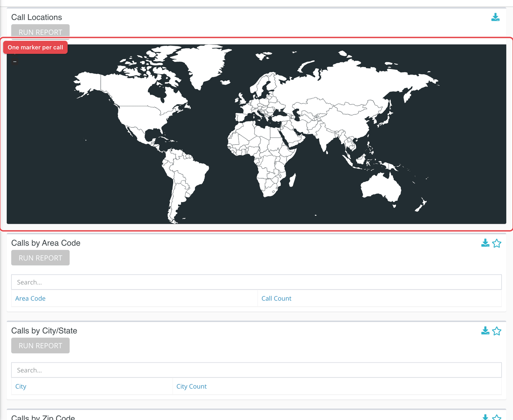Focus the Calls by Area Code search field
Screen dimensions: 513x420
pyautogui.click(x=256, y=282)
